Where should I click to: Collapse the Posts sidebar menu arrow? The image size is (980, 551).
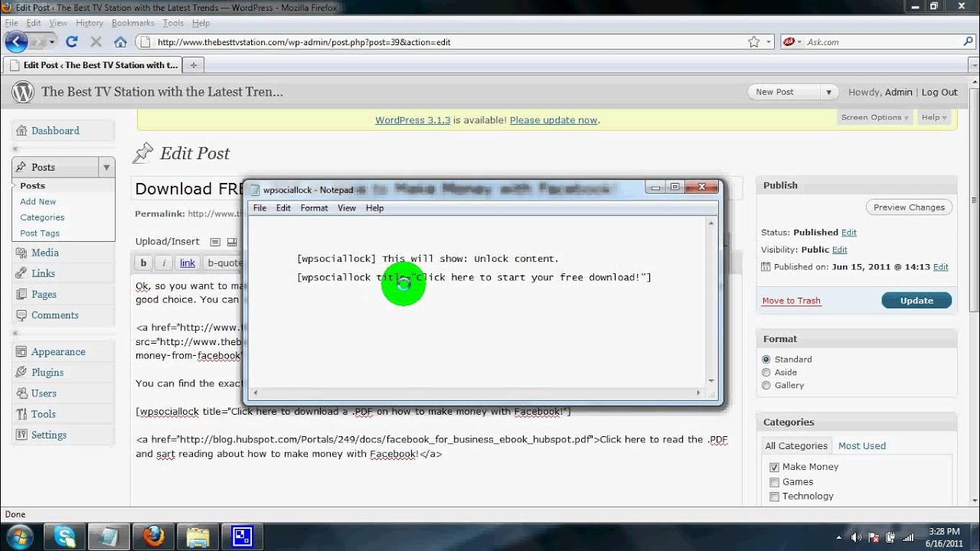(106, 167)
